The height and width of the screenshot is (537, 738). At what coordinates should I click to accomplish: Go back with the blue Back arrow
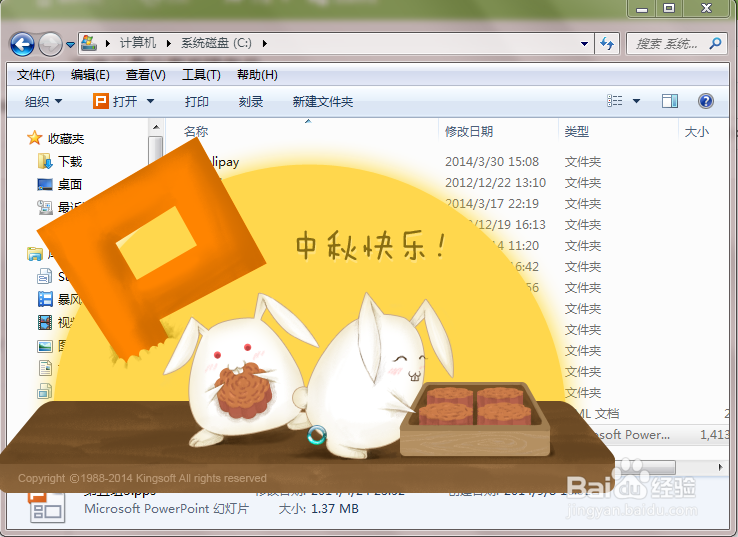click(22, 44)
